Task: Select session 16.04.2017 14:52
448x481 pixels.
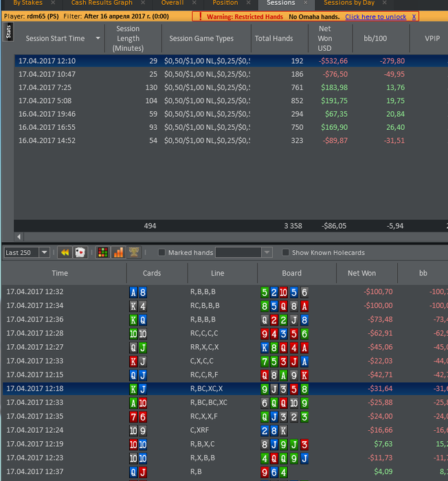Action: (231, 140)
